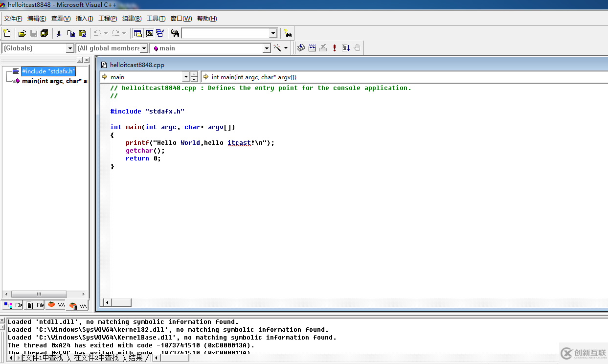Open the 插入(I) menu
The width and height of the screenshot is (608, 364).
click(x=84, y=19)
